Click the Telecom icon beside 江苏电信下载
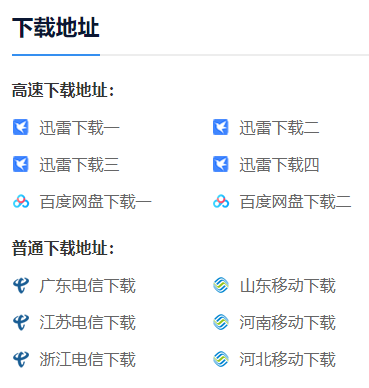The height and width of the screenshot is (388, 369). (21, 322)
